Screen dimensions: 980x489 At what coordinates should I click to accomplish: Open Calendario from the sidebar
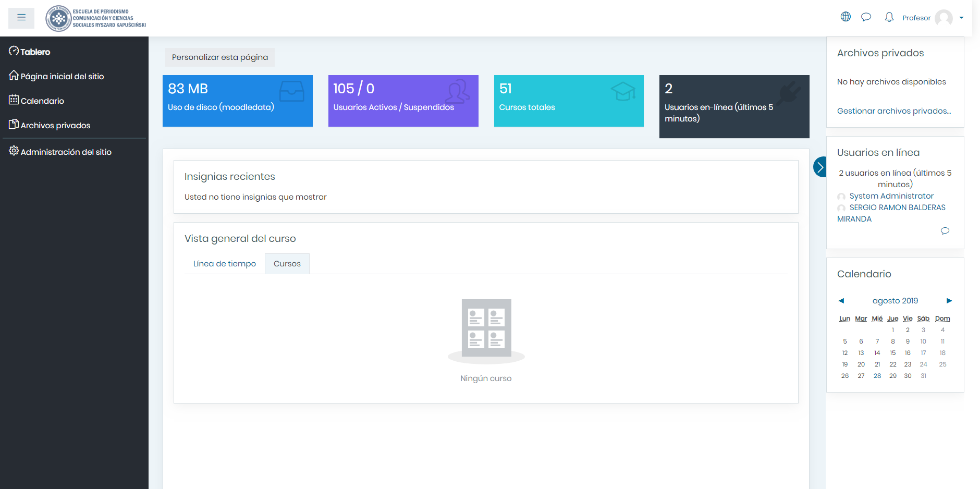tap(42, 101)
